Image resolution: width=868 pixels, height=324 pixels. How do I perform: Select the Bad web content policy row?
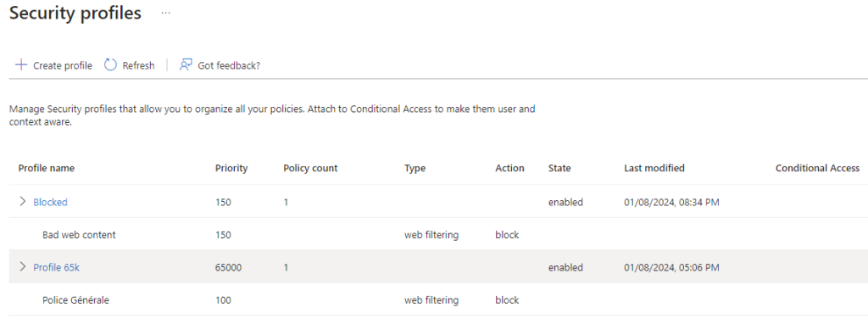438,234
